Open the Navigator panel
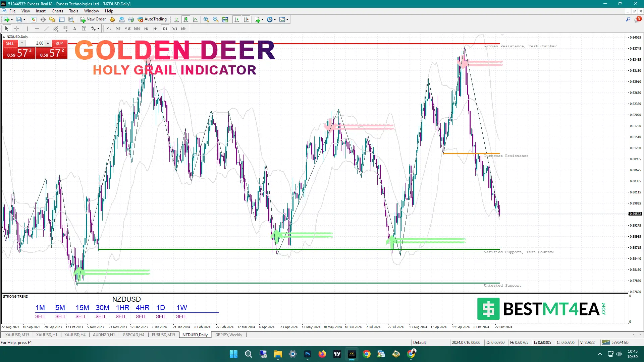The image size is (644, 362). point(53,19)
